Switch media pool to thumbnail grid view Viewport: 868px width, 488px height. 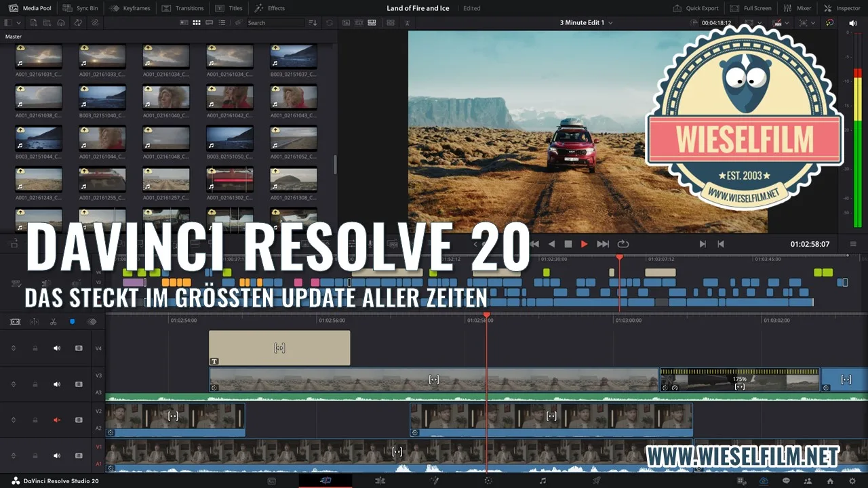(x=197, y=22)
